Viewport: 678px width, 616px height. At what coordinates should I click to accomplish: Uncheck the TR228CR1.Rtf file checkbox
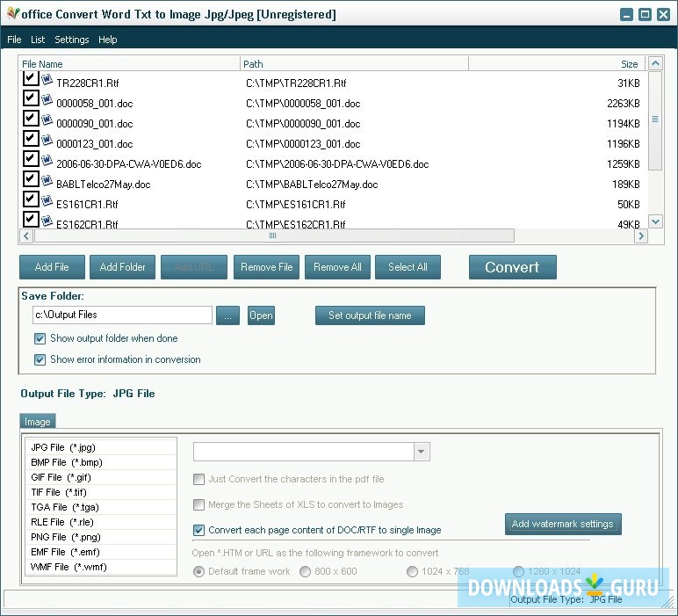point(31,78)
